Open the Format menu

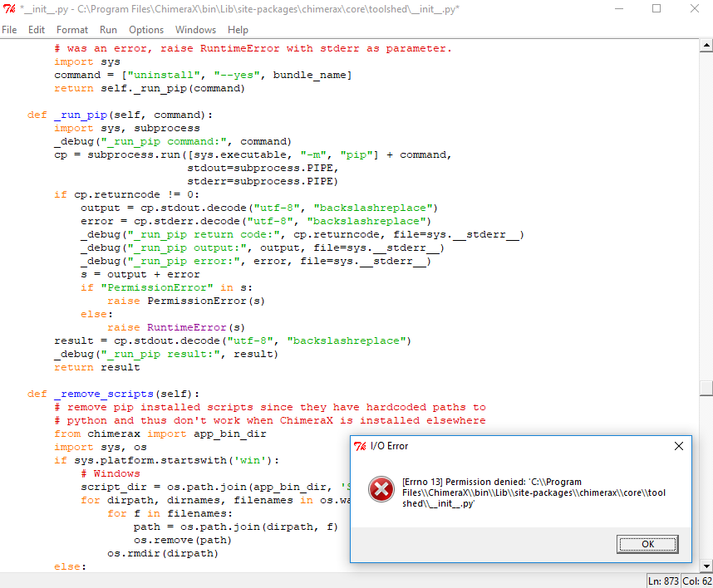pos(72,30)
